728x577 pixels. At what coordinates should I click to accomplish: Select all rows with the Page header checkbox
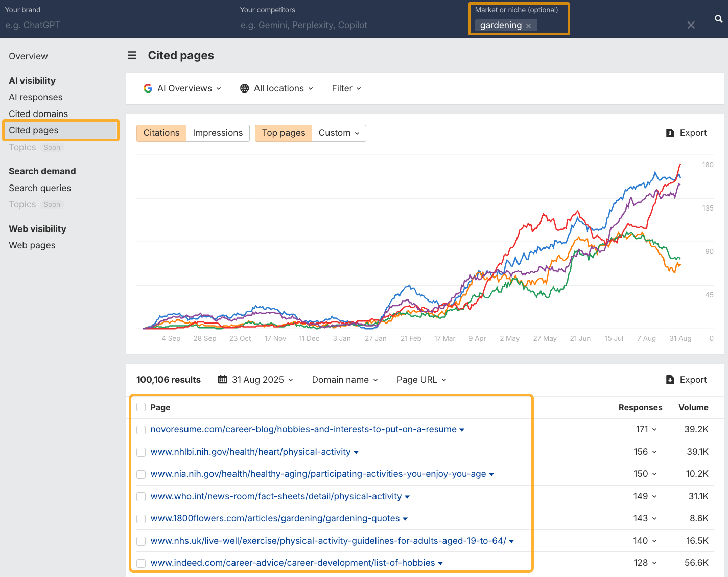point(141,407)
